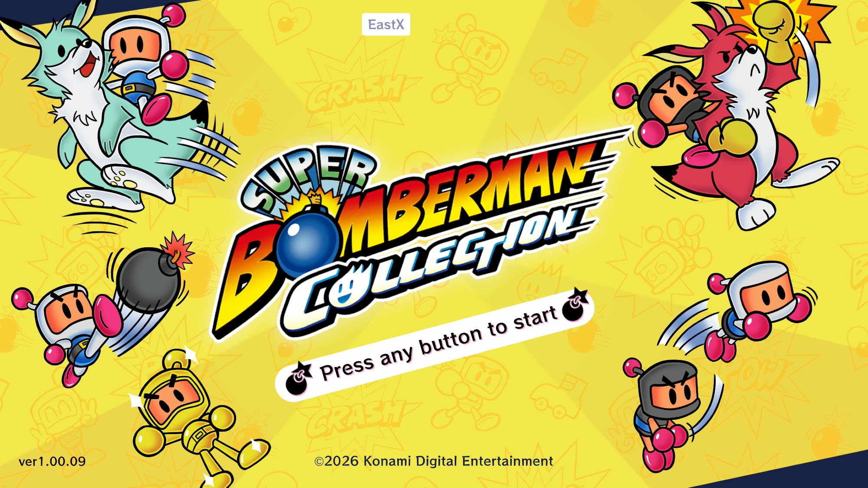This screenshot has height=488, width=868.
Task: Click the Konami Digital Entertainment copyright text
Action: coord(434,461)
